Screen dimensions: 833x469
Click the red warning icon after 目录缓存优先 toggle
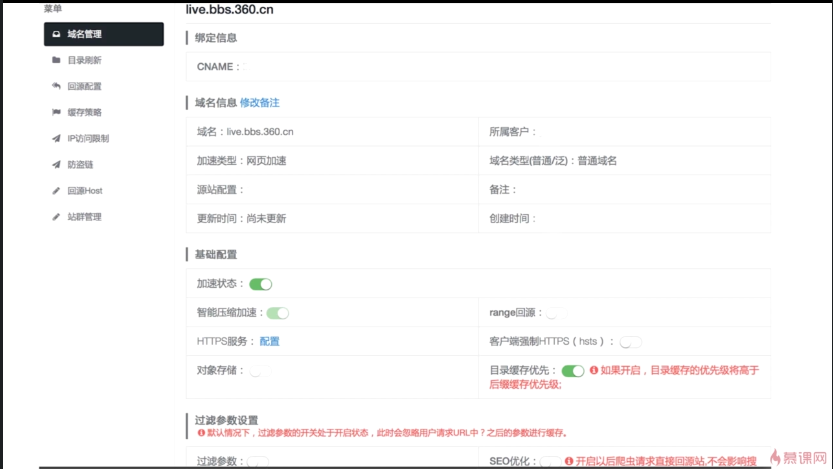click(x=594, y=370)
